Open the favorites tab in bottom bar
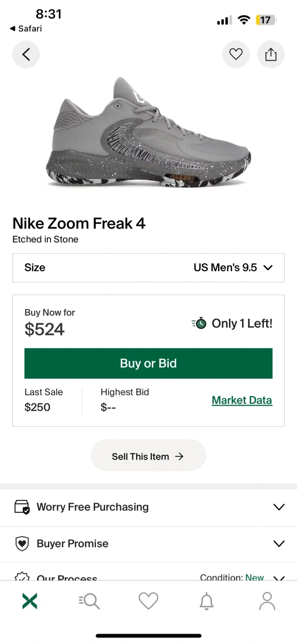This screenshot has height=644, width=297. [148, 601]
